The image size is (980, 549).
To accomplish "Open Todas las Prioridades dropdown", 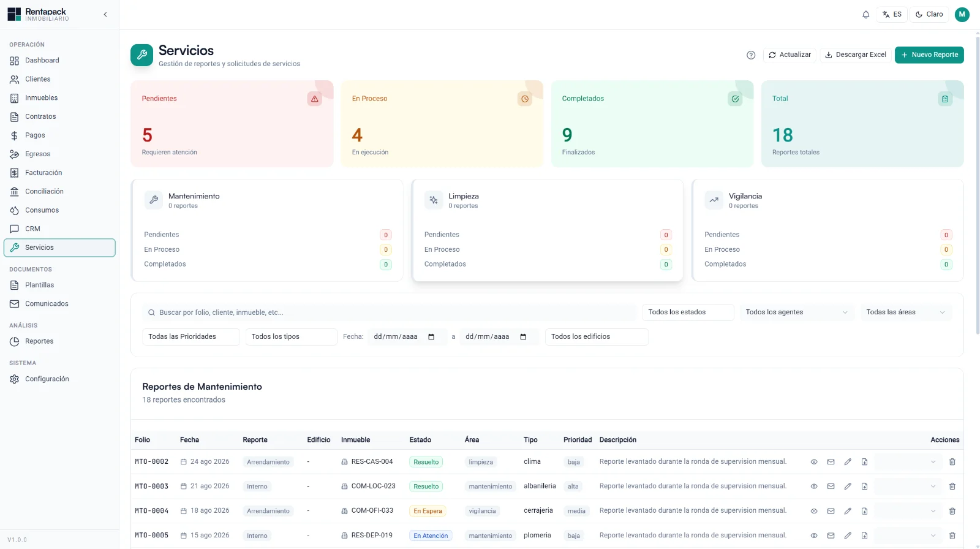I will [191, 337].
